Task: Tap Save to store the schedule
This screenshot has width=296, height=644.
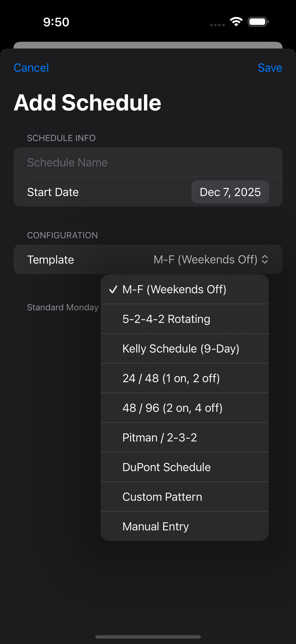Action: (x=270, y=68)
